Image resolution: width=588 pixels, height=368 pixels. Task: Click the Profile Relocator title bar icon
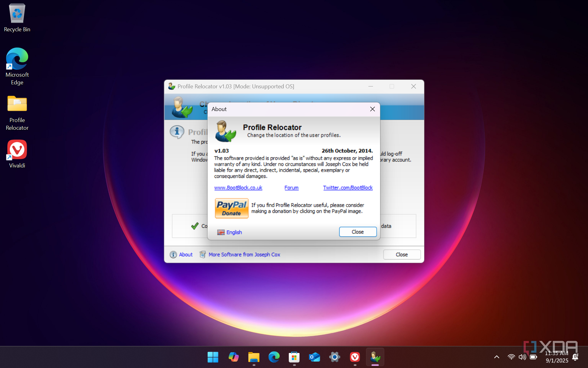click(171, 86)
